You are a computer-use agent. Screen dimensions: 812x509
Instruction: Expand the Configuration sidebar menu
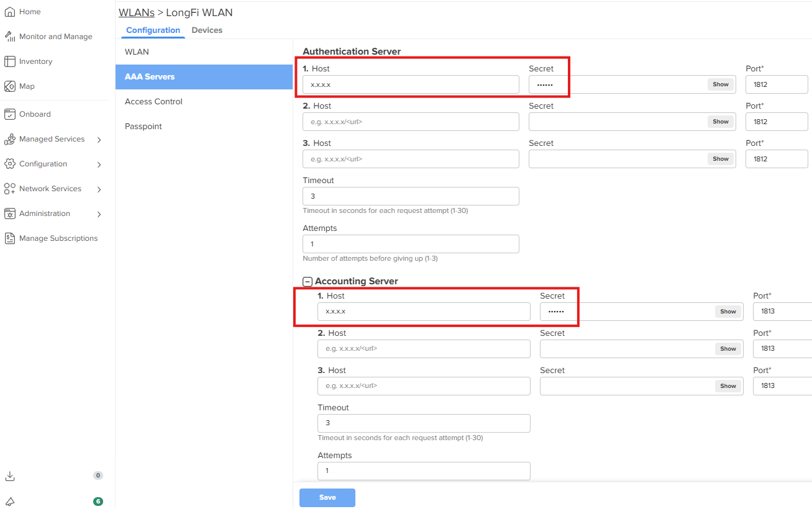tap(99, 164)
